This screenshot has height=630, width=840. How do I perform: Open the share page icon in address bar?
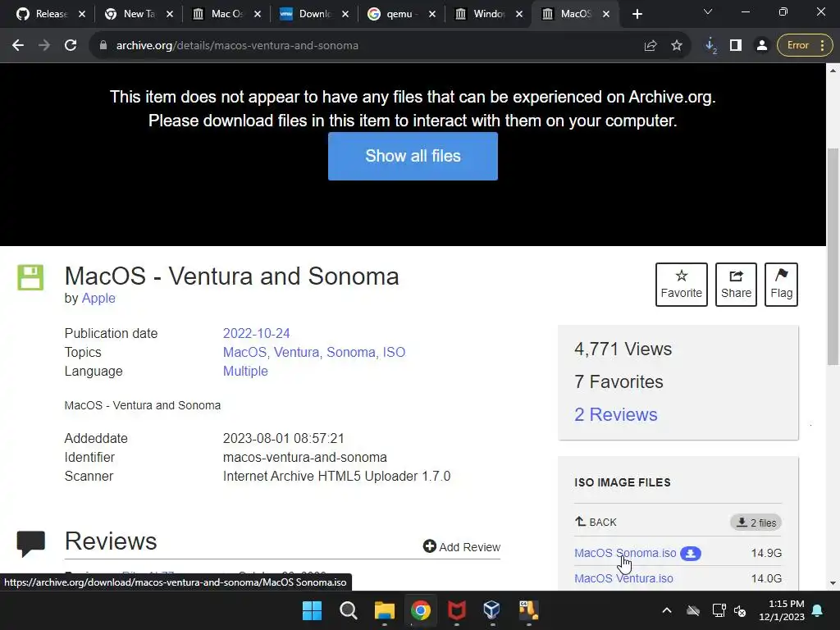(651, 46)
